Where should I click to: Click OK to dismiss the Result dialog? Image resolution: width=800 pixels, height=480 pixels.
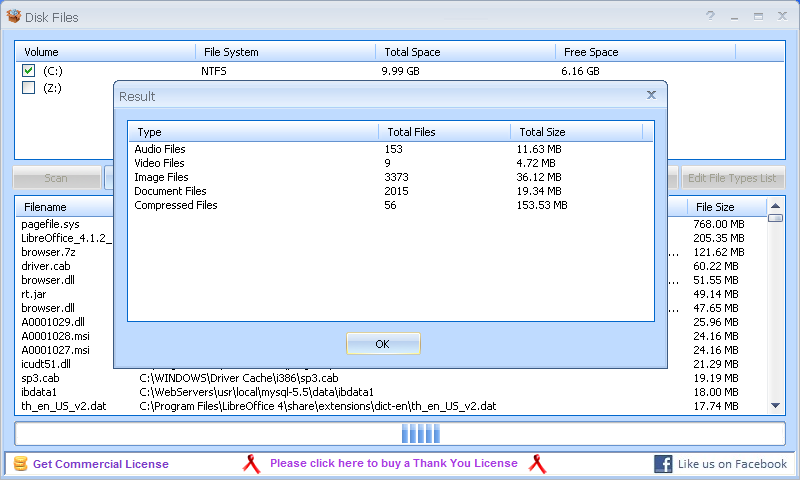coord(383,344)
